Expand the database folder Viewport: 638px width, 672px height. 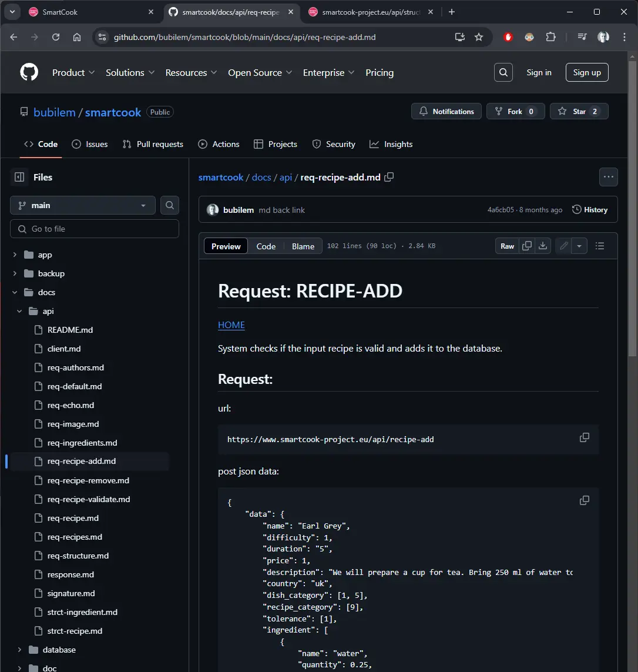(x=19, y=650)
